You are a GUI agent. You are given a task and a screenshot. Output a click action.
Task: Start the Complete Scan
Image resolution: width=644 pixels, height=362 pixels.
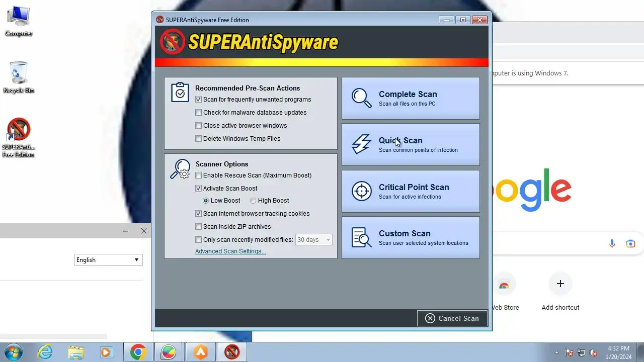point(411,98)
